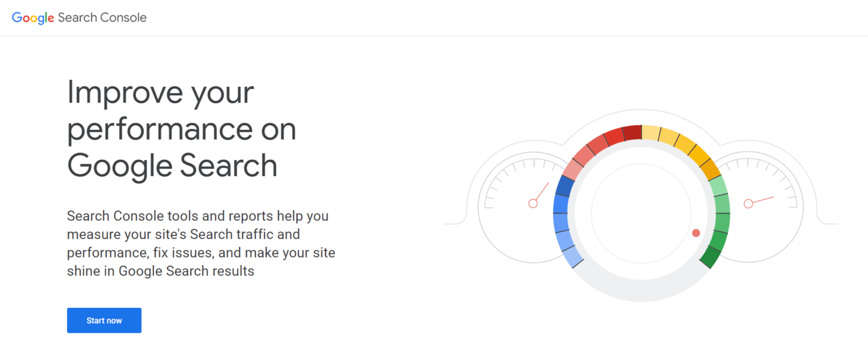Click the Google Search Console logo
The width and height of the screenshot is (868, 356).
(x=78, y=17)
